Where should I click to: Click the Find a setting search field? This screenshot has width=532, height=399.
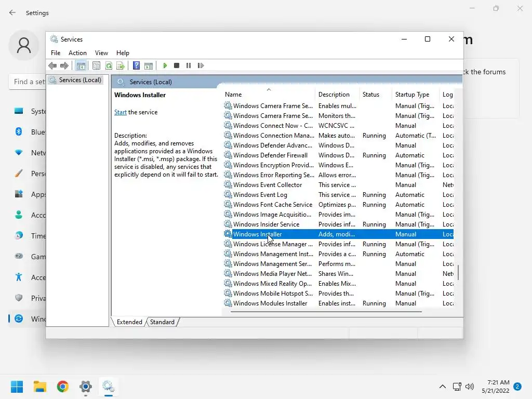(27, 82)
